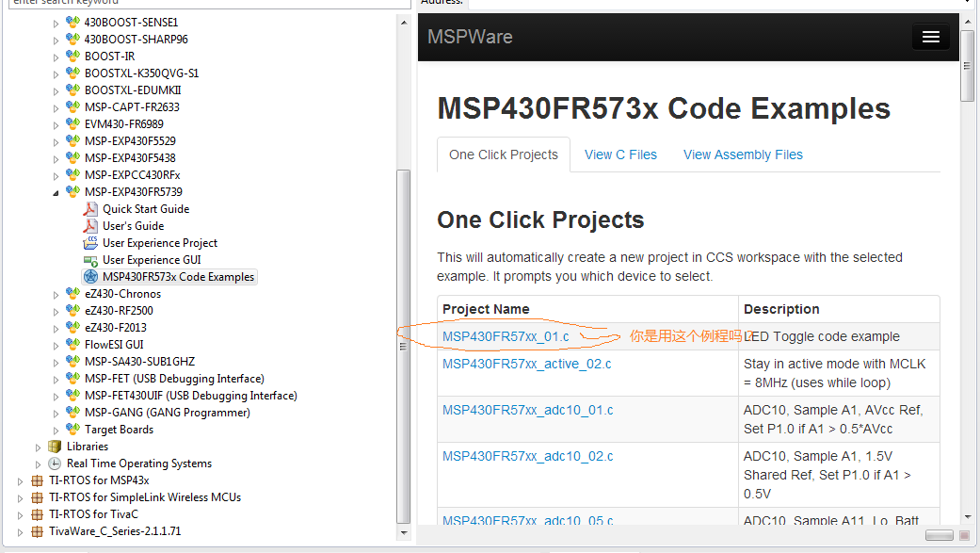Click the MSP-EXPCC430RFx package icon

(73, 174)
